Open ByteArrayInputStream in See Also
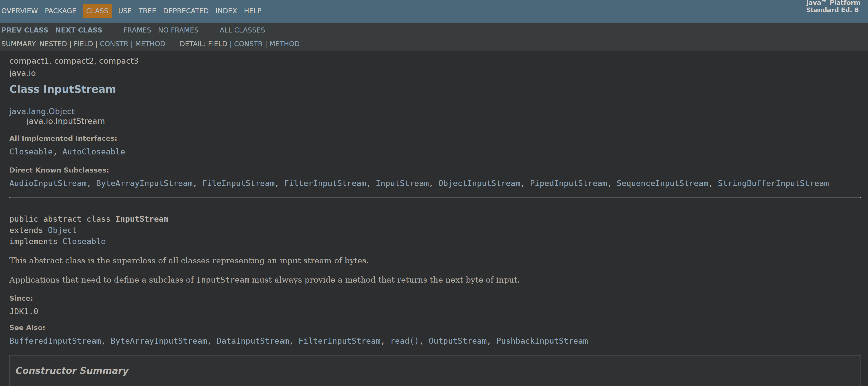Viewport: 868px width, 386px height. pos(159,341)
